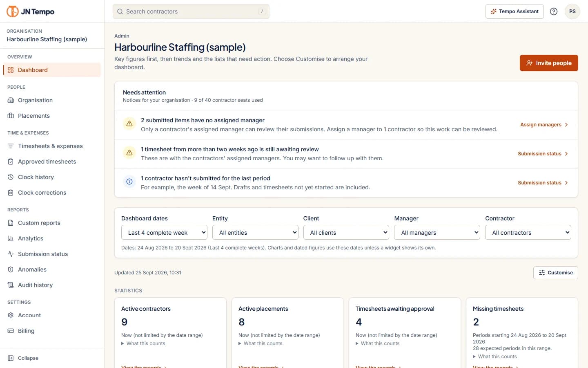Click the Custom reports document icon
This screenshot has height=368, width=588.
(x=11, y=223)
